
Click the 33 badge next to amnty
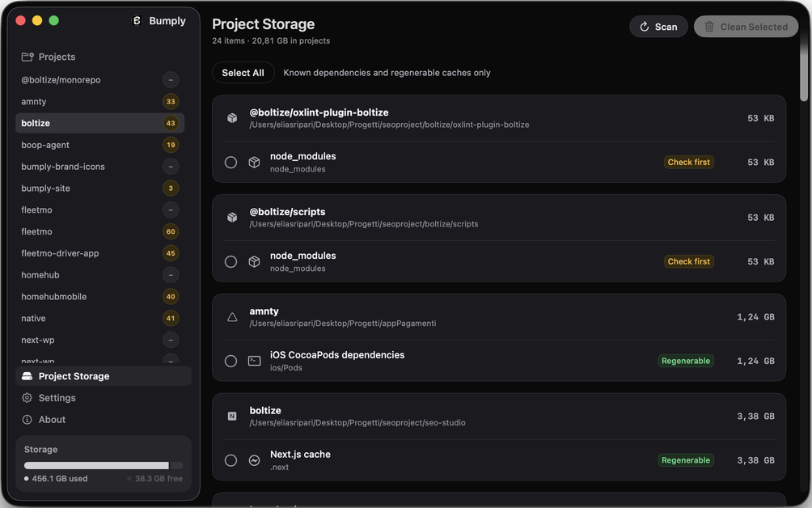(171, 101)
